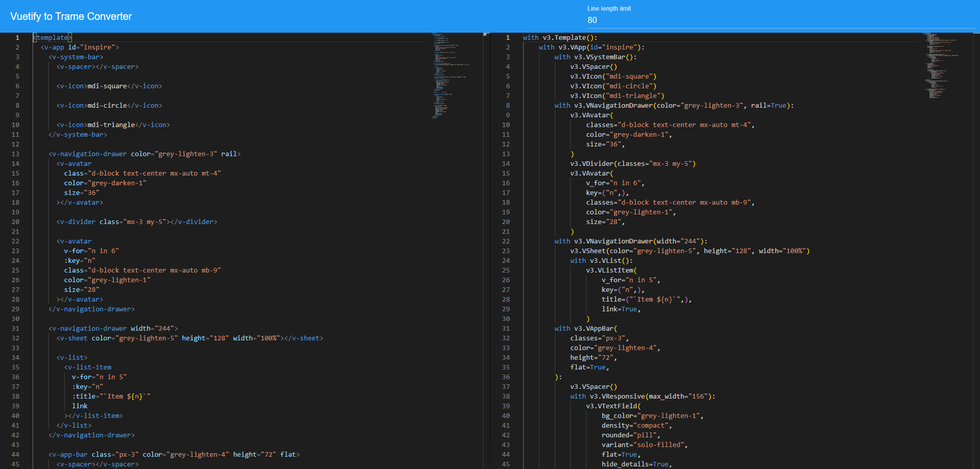
Task: Click the v3.VListItem( line in right editor
Action: 611,270
